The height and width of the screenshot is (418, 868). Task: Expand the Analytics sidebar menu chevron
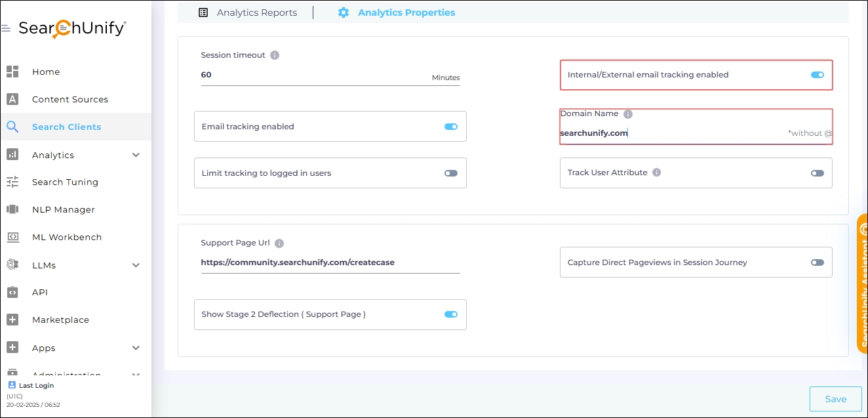point(136,155)
